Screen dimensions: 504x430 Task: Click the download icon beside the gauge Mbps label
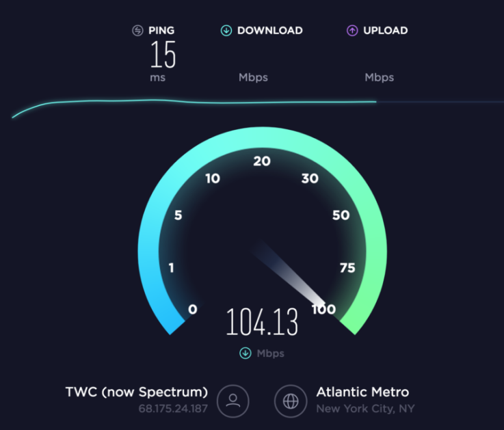(x=246, y=353)
